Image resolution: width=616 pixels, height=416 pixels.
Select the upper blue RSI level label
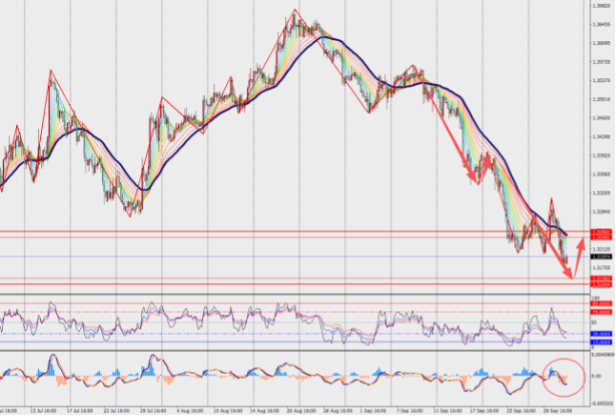pyautogui.click(x=601, y=334)
